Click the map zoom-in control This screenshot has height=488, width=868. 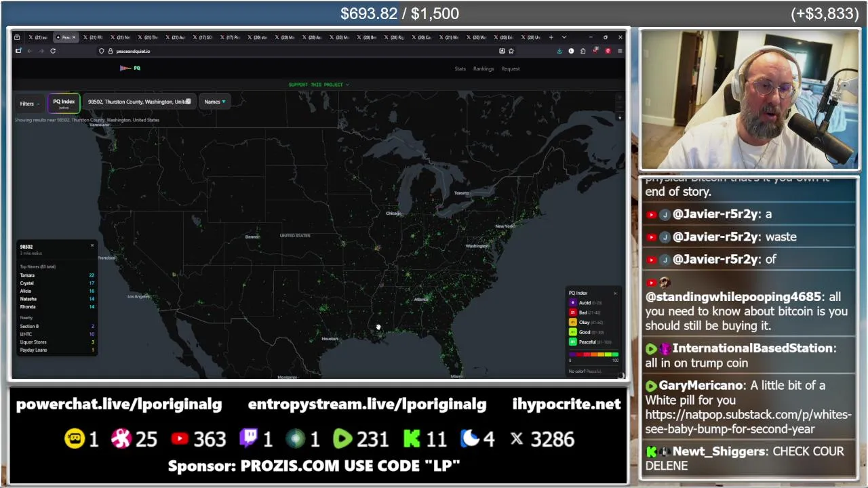click(619, 98)
